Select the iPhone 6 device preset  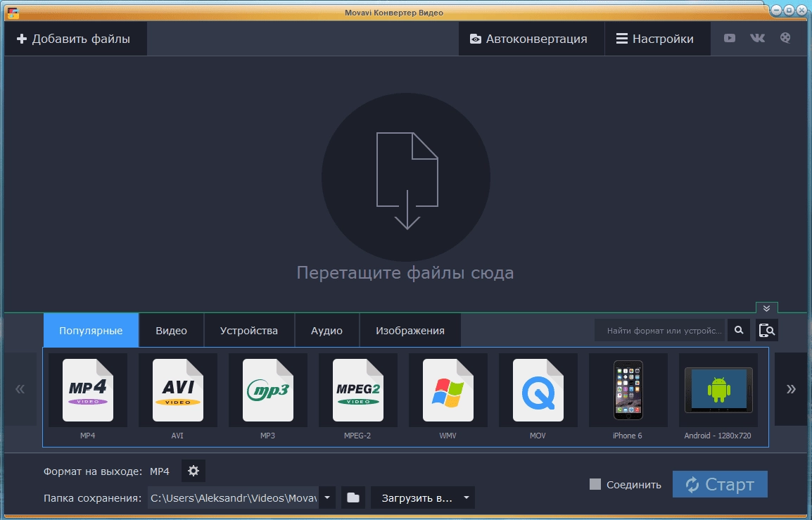pos(628,390)
